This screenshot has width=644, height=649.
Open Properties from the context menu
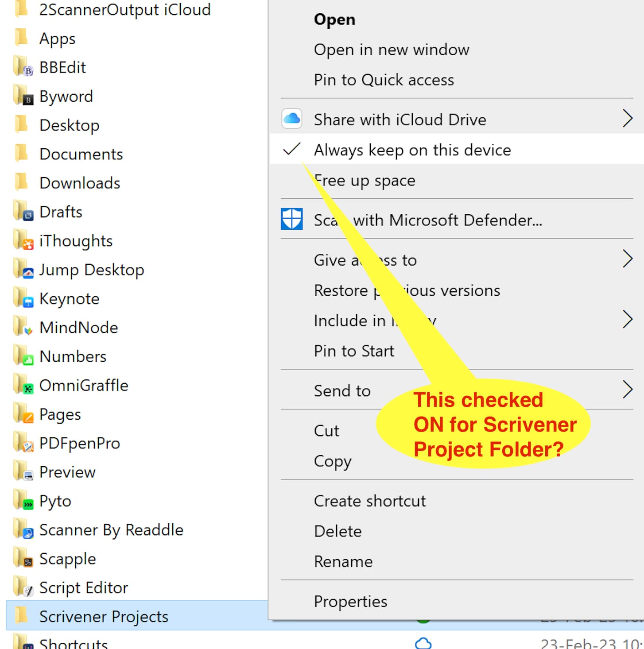point(350,601)
